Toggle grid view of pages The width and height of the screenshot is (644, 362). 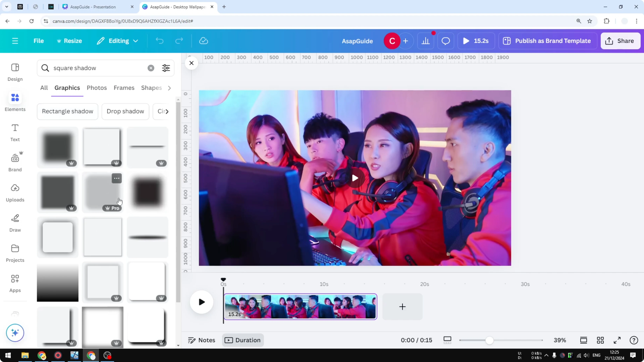click(x=600, y=340)
